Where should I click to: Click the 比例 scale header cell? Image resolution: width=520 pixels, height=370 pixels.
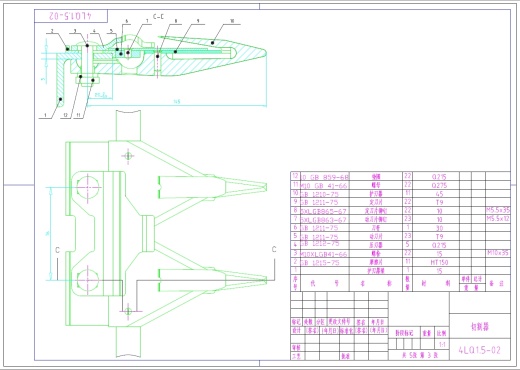[x=442, y=333]
